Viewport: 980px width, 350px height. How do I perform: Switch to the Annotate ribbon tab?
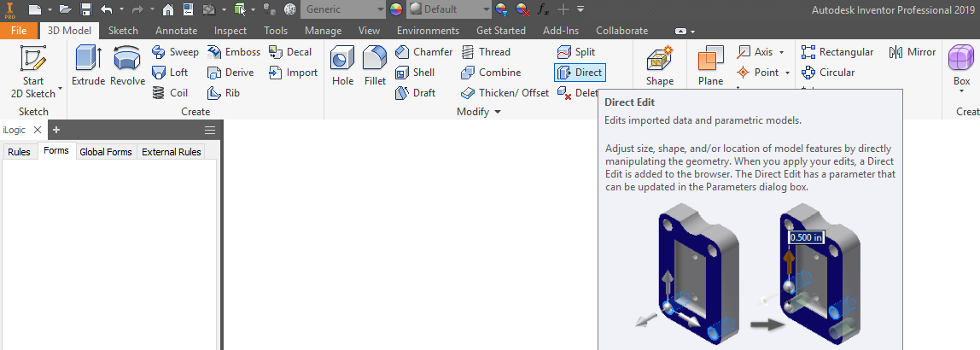pos(176,31)
